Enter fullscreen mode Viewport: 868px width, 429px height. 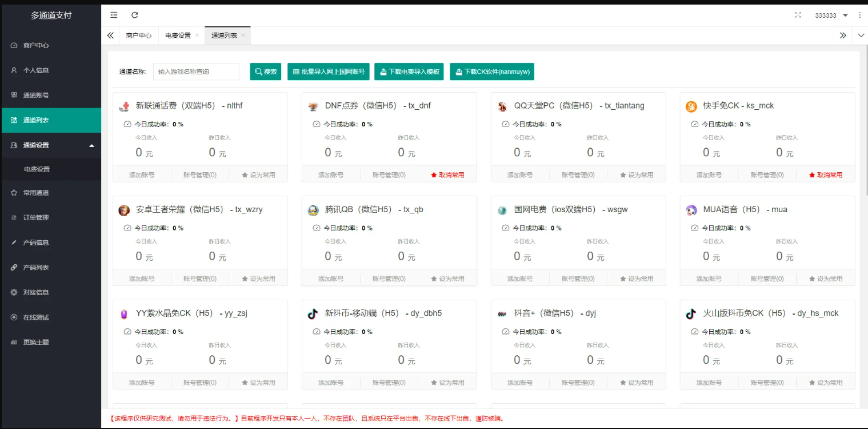[798, 15]
